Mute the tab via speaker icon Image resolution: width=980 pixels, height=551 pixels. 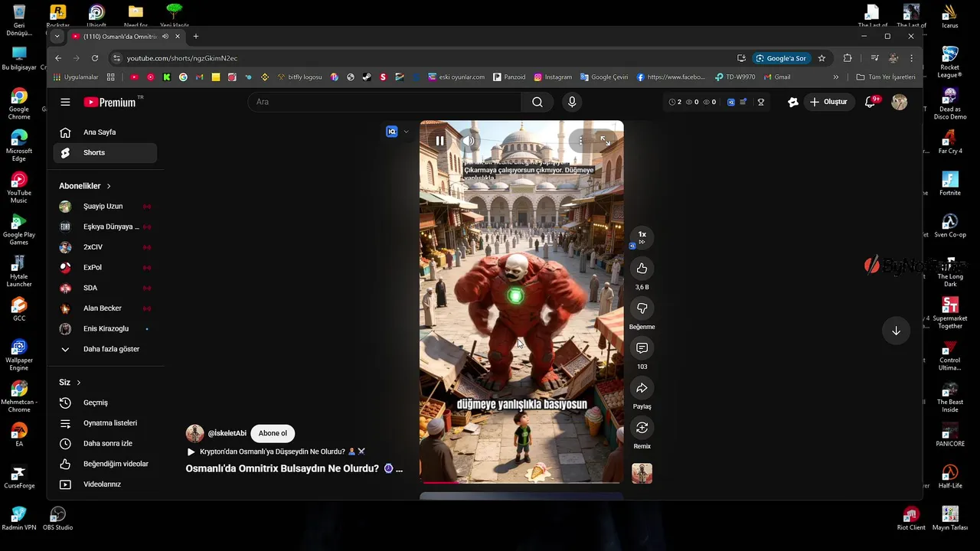165,37
